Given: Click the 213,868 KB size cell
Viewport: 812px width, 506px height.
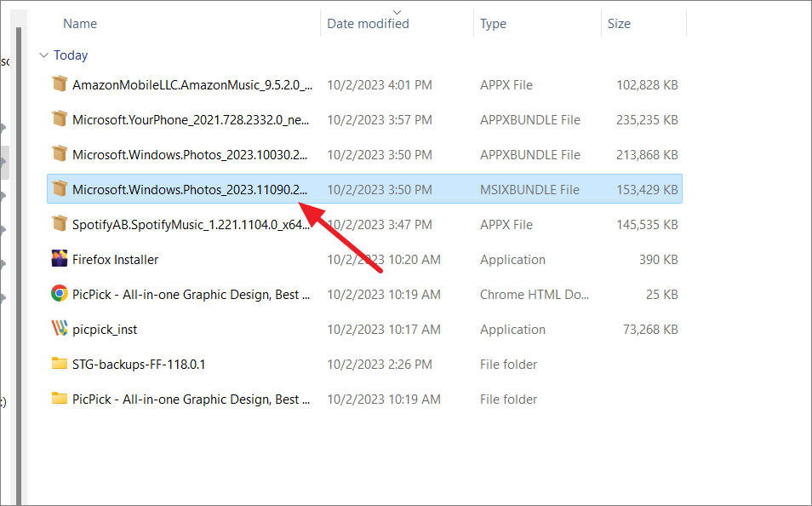Looking at the screenshot, I should click(648, 154).
